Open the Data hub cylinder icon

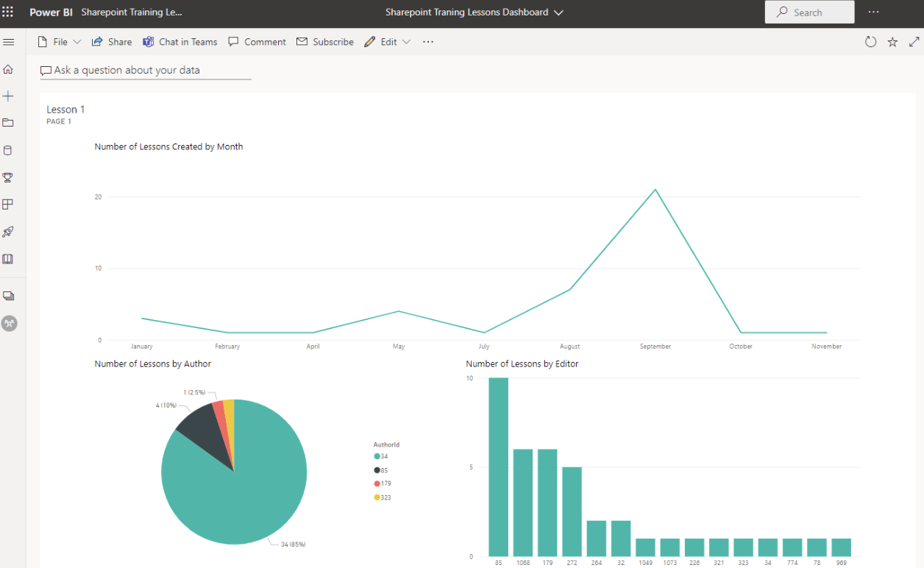(8, 150)
